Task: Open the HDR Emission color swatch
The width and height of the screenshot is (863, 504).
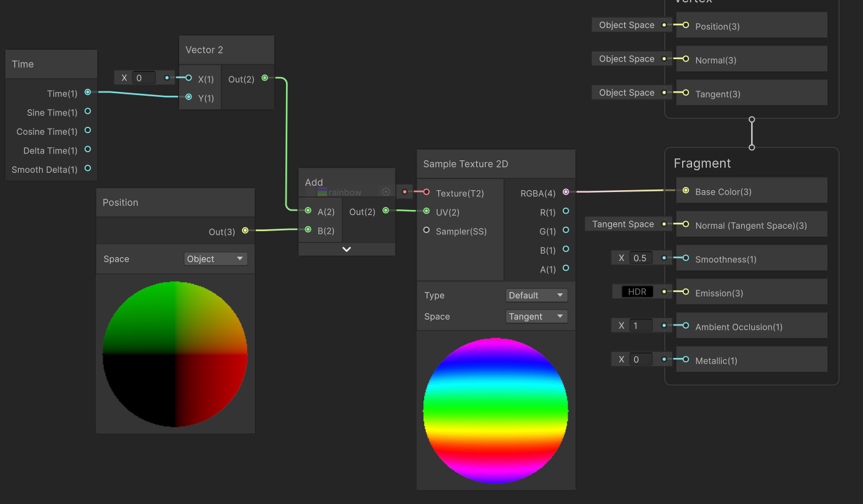Action: click(637, 291)
